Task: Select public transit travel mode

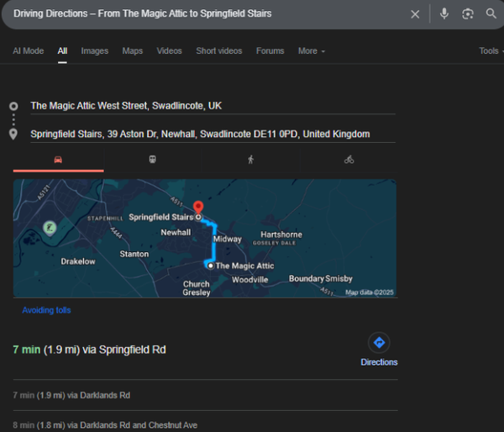Action: pos(152,160)
